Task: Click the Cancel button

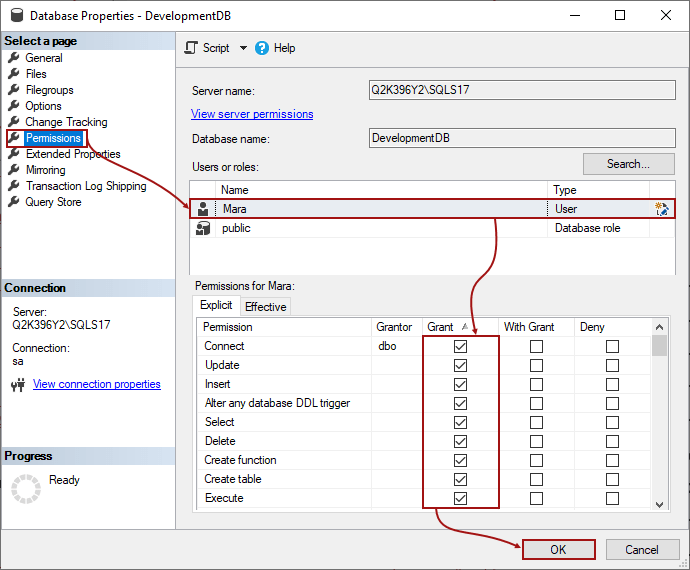Action: tap(642, 550)
